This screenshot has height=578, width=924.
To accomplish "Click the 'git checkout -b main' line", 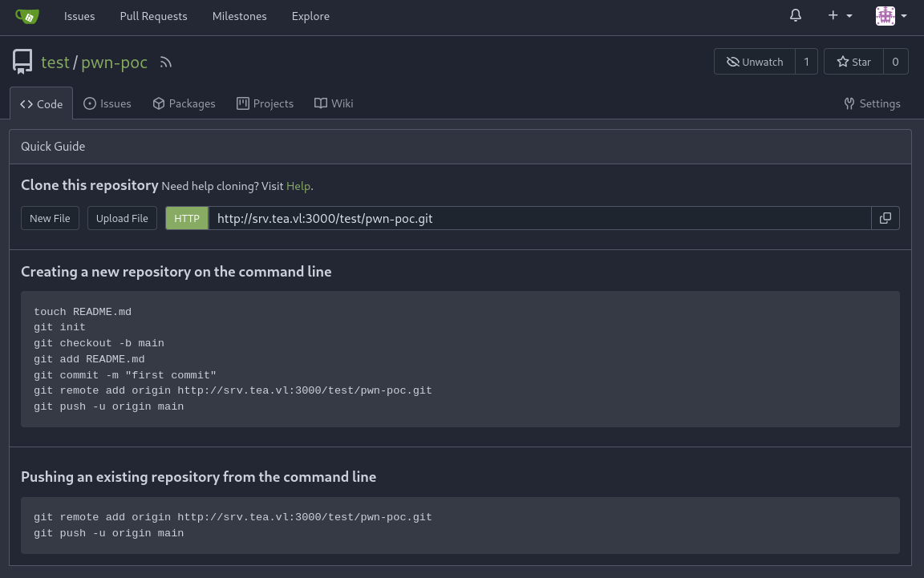I will point(99,343).
